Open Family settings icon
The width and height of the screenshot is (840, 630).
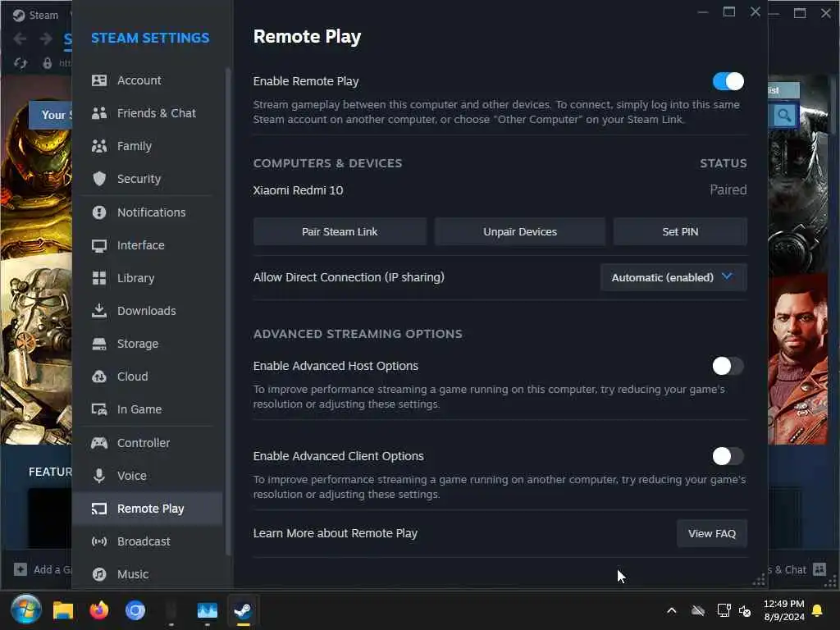[x=99, y=146]
